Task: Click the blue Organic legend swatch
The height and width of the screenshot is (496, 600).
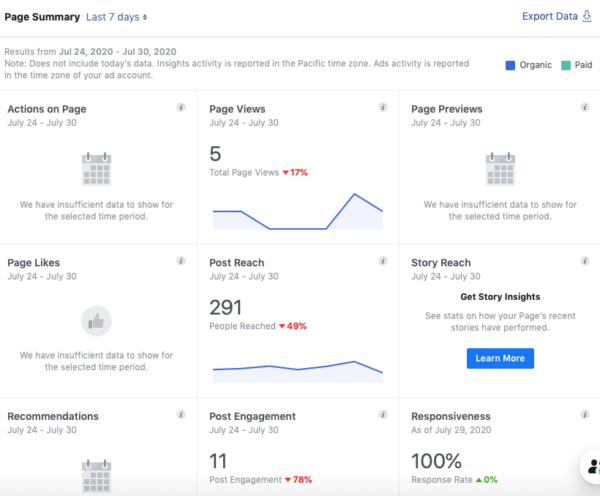Action: click(x=511, y=65)
